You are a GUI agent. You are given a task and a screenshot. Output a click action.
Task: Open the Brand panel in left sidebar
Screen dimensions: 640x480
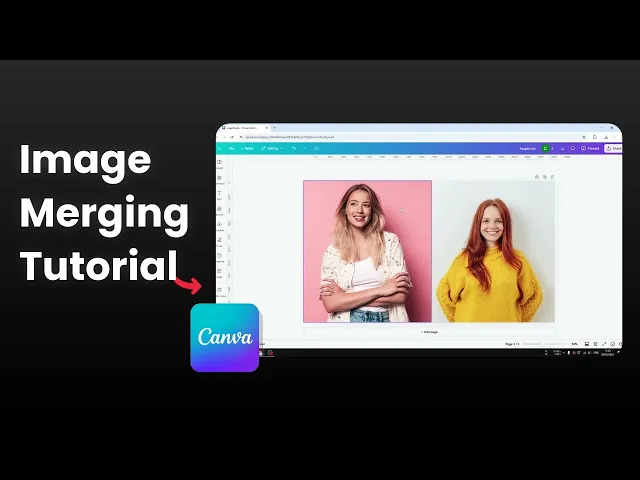(220, 211)
